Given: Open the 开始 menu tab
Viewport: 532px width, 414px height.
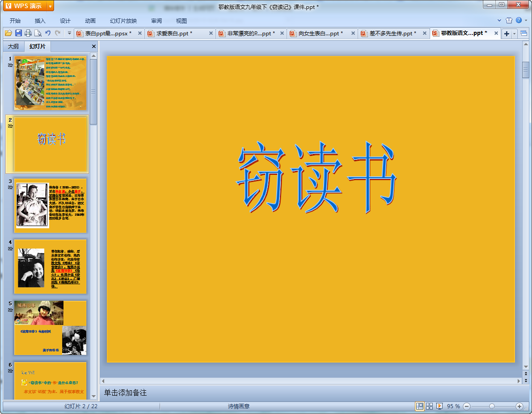Looking at the screenshot, I should (15, 21).
